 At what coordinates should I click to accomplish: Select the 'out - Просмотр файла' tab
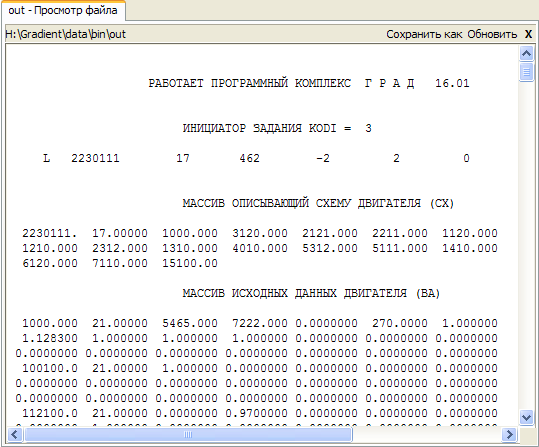pos(63,10)
